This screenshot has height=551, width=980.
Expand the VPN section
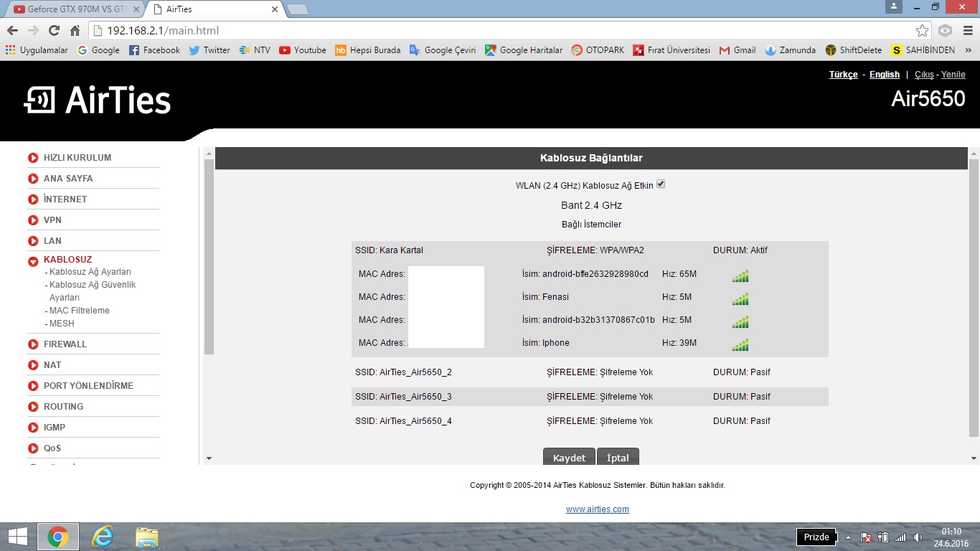[x=33, y=220]
